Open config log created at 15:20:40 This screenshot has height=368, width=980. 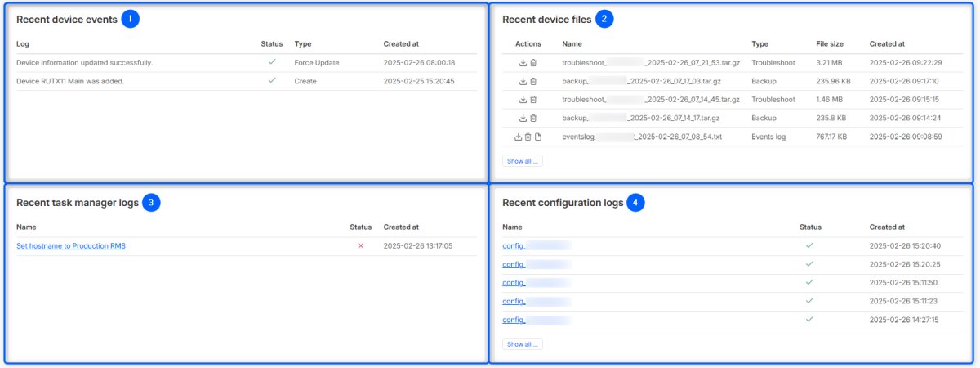tap(514, 245)
